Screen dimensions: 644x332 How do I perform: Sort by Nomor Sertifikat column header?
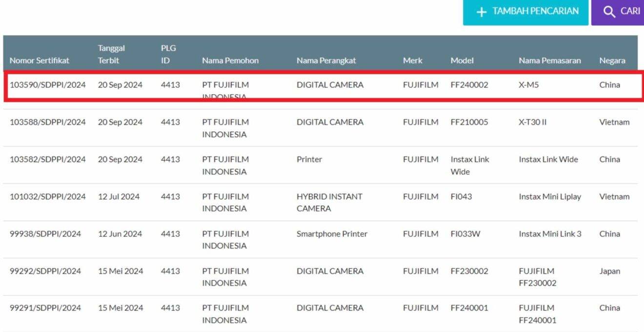click(x=40, y=61)
